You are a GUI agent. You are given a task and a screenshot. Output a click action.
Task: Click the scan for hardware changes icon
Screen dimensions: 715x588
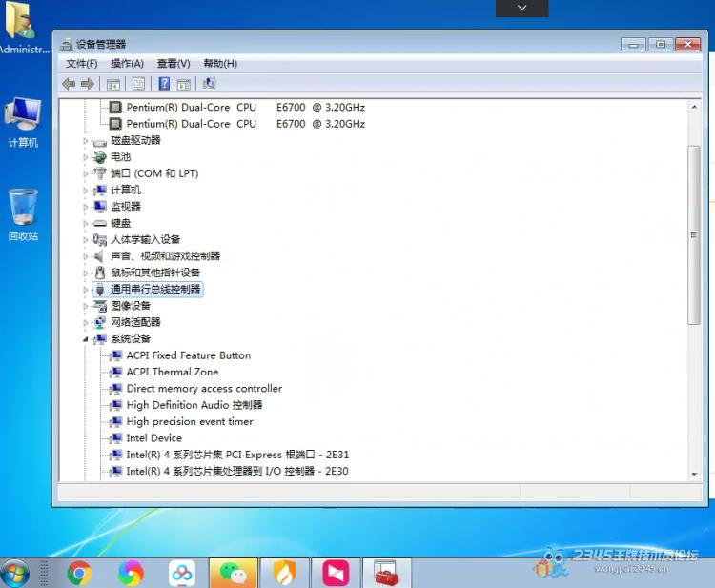(210, 84)
